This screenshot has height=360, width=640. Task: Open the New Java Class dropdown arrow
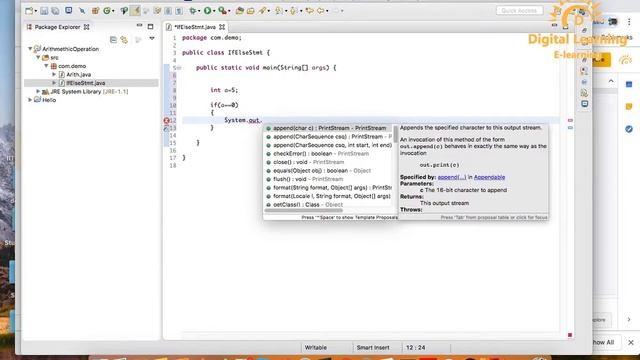click(113, 11)
